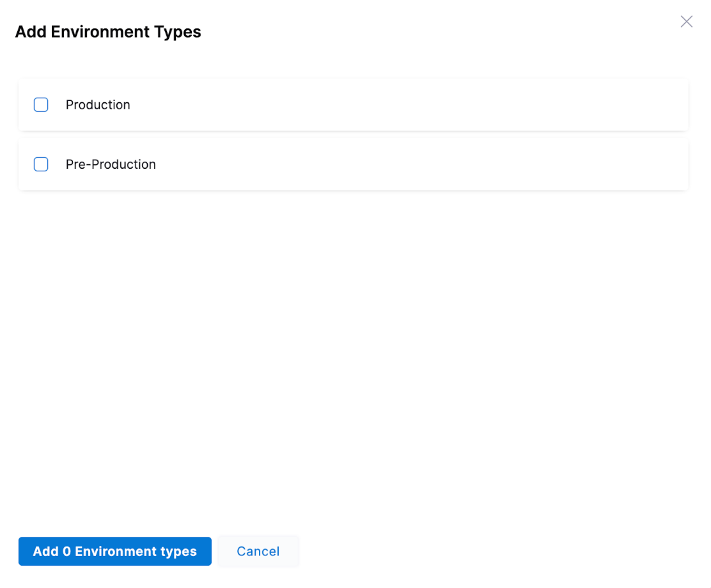Click the right side of the Pre-Production card
The height and width of the screenshot is (588, 711).
(x=607, y=164)
